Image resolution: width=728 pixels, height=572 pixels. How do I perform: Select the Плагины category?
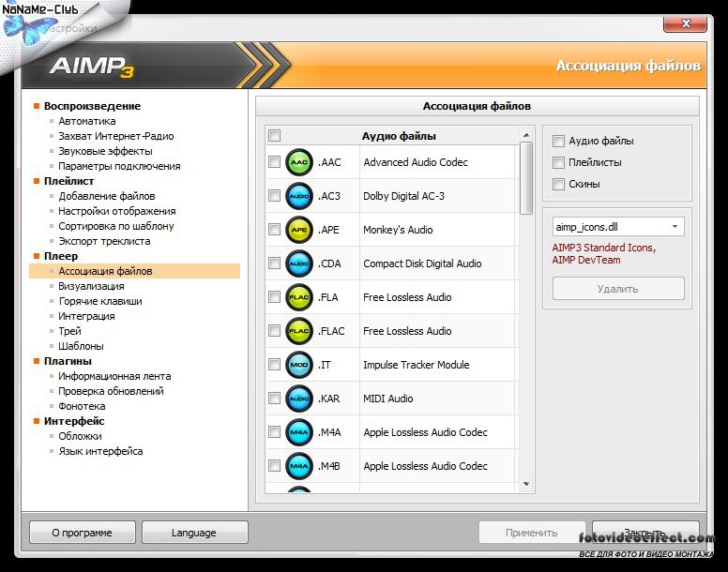68,361
